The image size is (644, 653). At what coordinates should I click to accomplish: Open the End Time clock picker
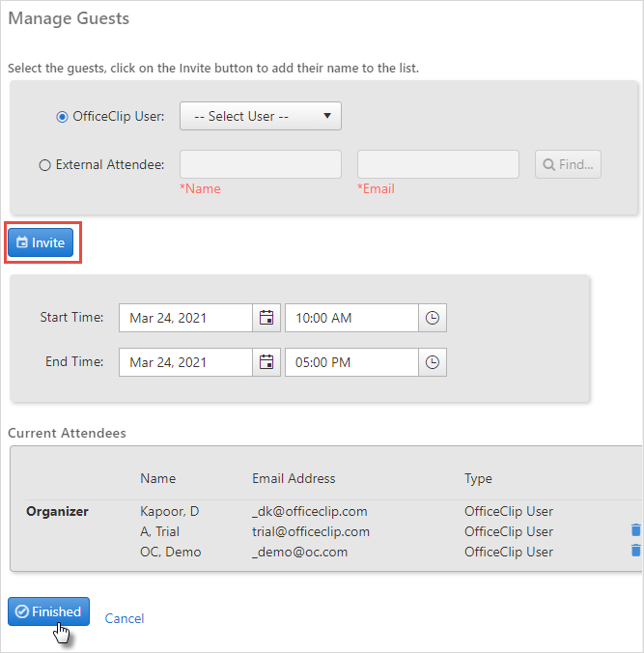(433, 362)
